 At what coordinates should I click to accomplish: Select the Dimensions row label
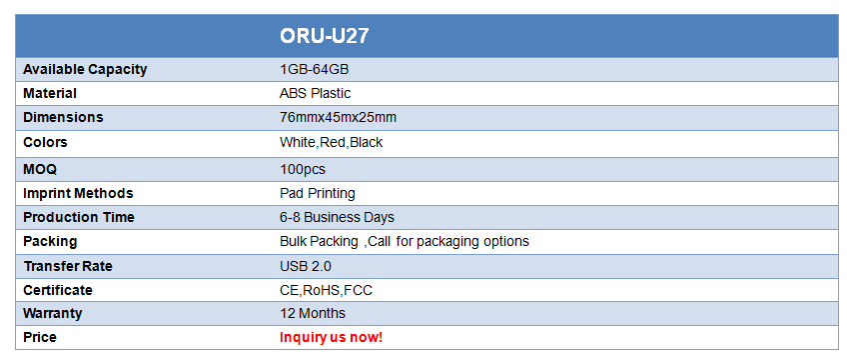point(63,117)
